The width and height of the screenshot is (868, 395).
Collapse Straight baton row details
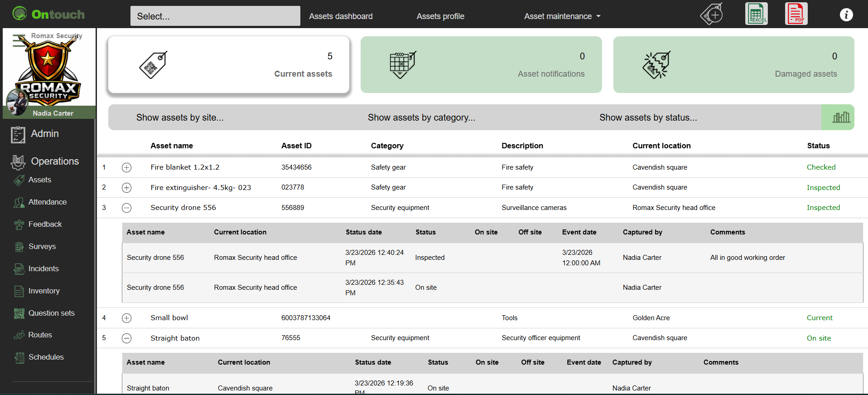tap(127, 338)
